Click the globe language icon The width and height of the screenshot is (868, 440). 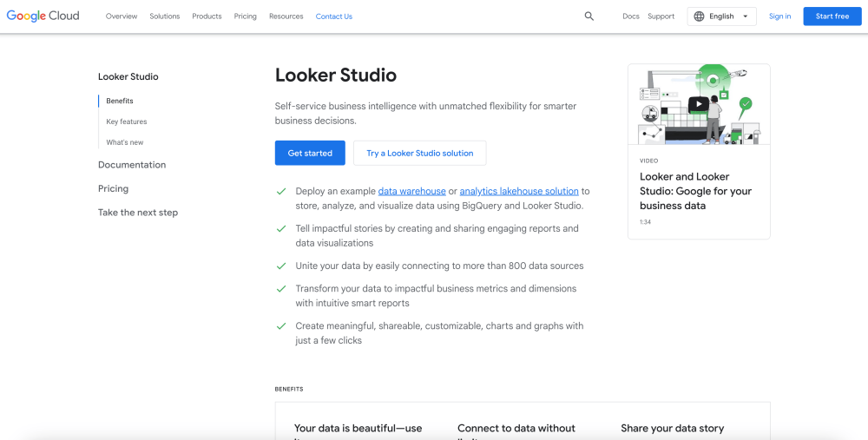[699, 16]
